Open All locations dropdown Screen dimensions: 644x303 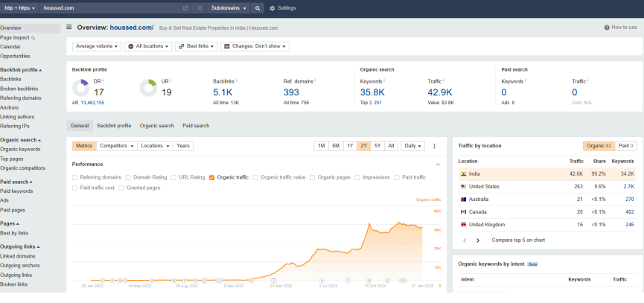click(x=148, y=46)
